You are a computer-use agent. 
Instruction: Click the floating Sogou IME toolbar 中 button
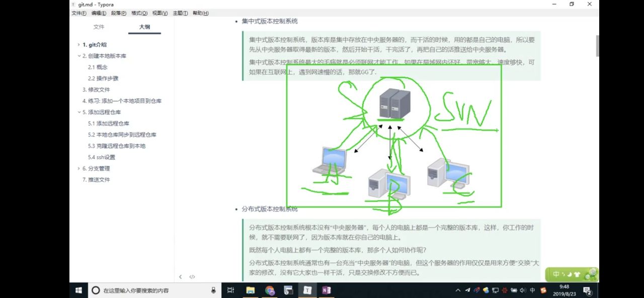click(556, 274)
